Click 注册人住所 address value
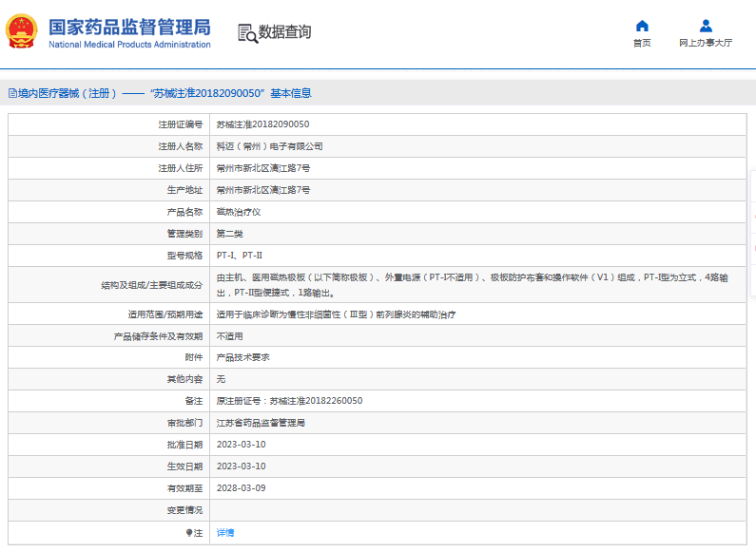 point(263,168)
